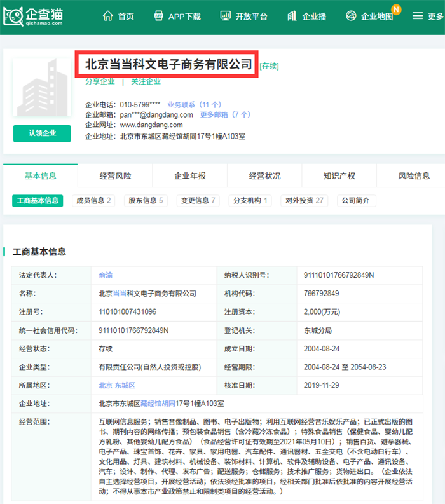Click the 关注企业 link

tap(146, 81)
